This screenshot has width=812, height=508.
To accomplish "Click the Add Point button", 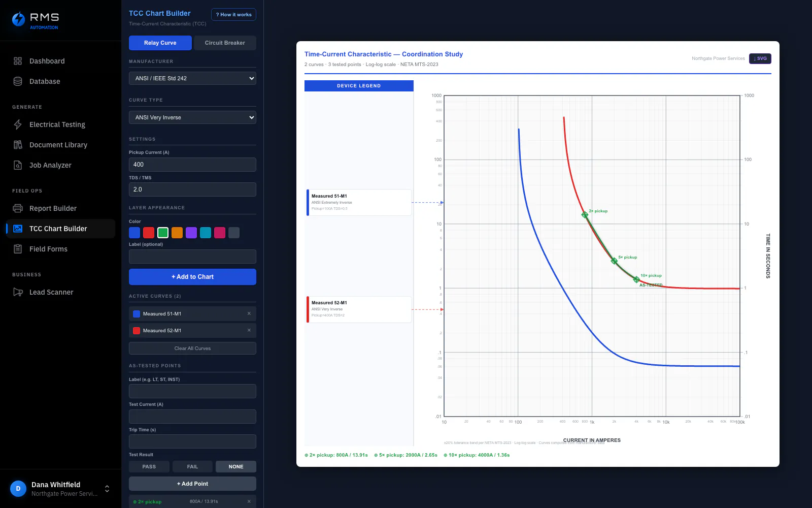I will coord(192,484).
